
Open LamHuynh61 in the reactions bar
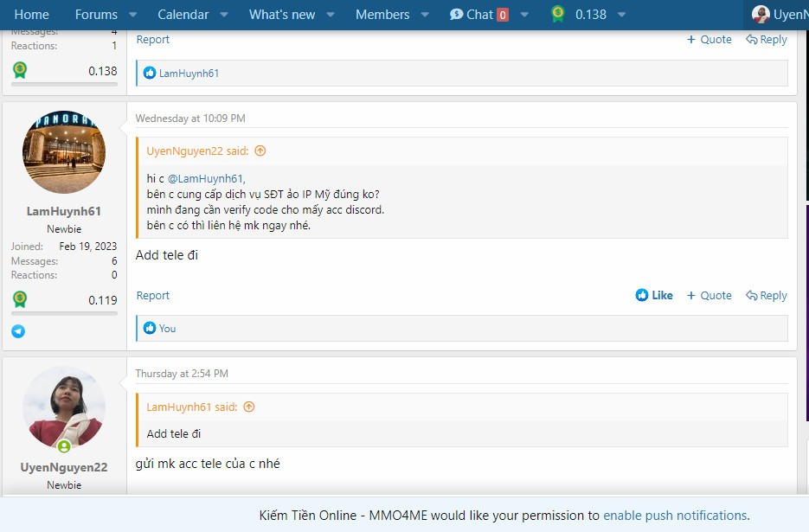coord(189,74)
